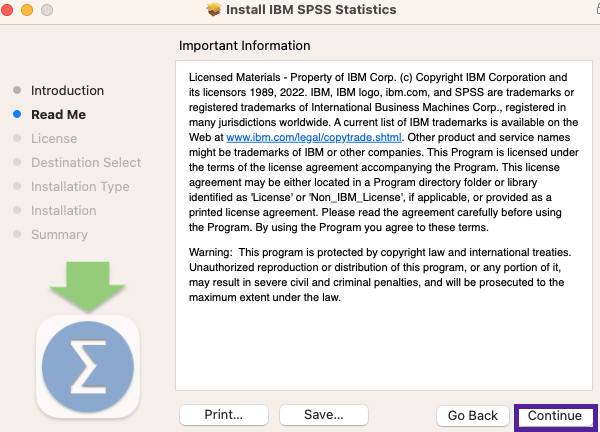Click the Licensed Materials paragraph

(383, 152)
